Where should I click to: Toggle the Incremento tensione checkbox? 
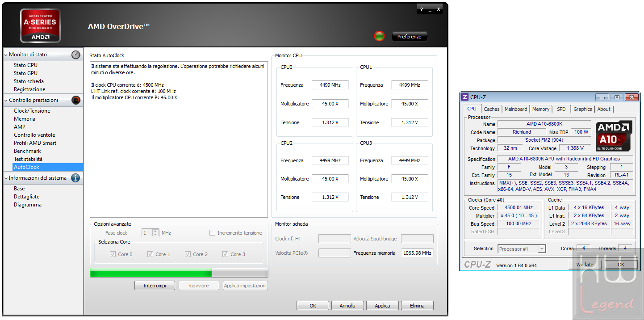(213, 233)
